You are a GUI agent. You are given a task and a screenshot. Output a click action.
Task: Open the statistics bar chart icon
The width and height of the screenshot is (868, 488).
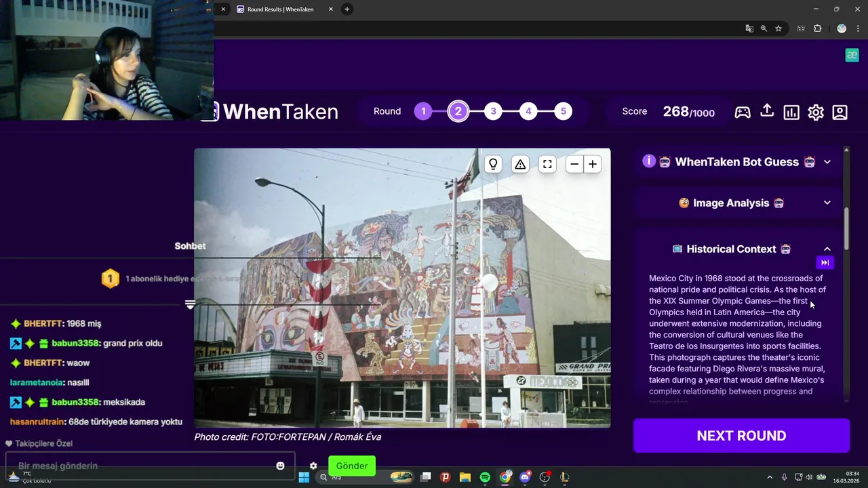[x=791, y=112]
